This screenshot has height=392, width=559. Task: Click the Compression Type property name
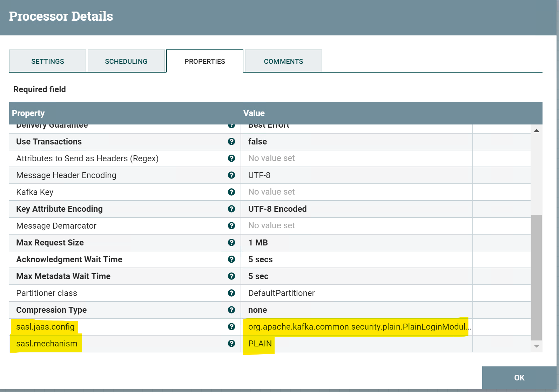tap(51, 310)
